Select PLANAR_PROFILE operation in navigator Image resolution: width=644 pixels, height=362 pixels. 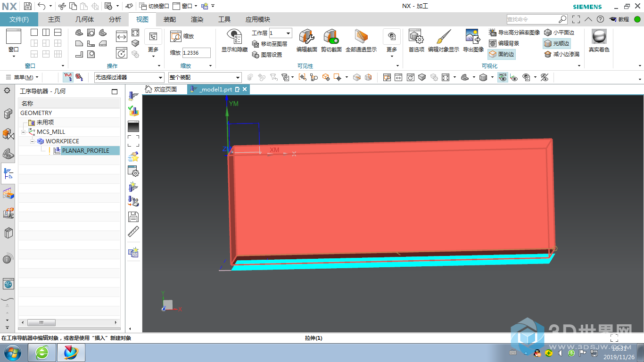[x=85, y=151]
